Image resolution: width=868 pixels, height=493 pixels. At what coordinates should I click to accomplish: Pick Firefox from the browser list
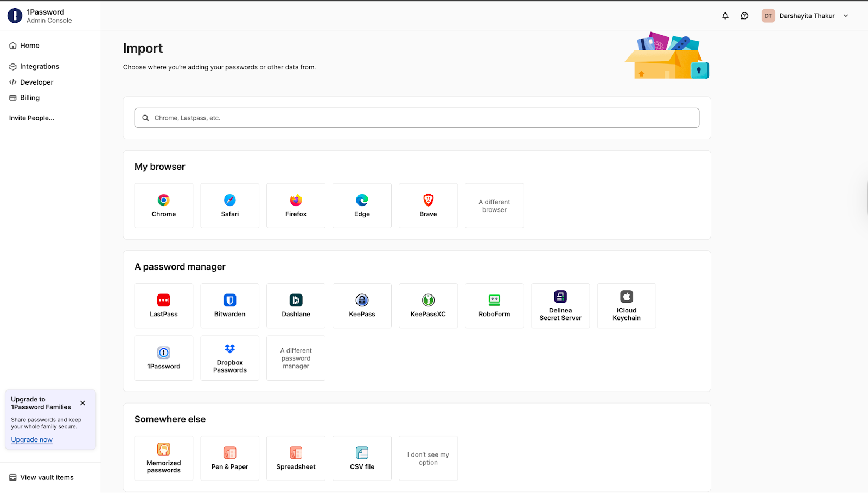pyautogui.click(x=296, y=206)
